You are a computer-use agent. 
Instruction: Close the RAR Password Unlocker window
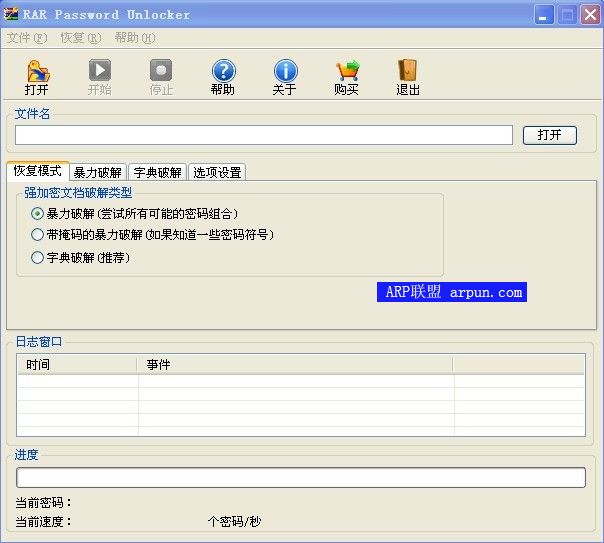[x=591, y=15]
